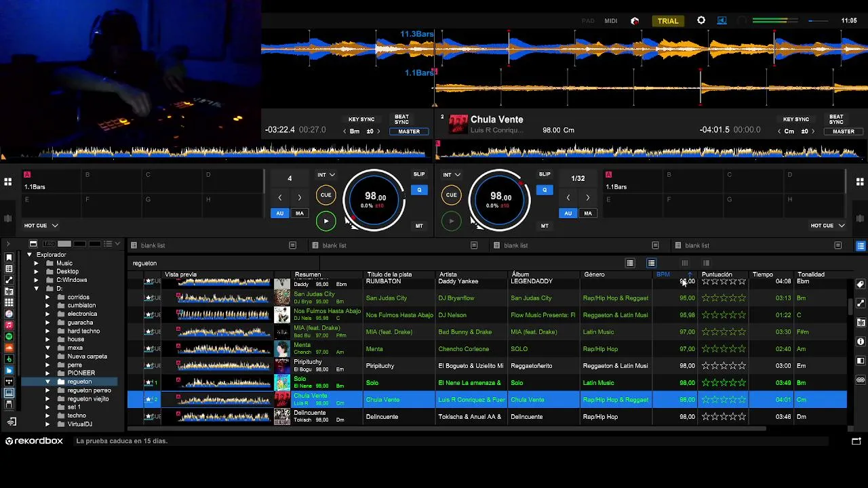Expand the Music folder
This screenshot has width=868, height=488.
pyautogui.click(x=36, y=263)
